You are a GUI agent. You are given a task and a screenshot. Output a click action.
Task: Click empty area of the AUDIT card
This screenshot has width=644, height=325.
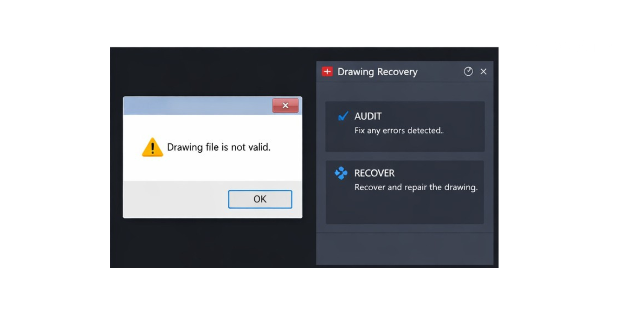[x=405, y=144]
